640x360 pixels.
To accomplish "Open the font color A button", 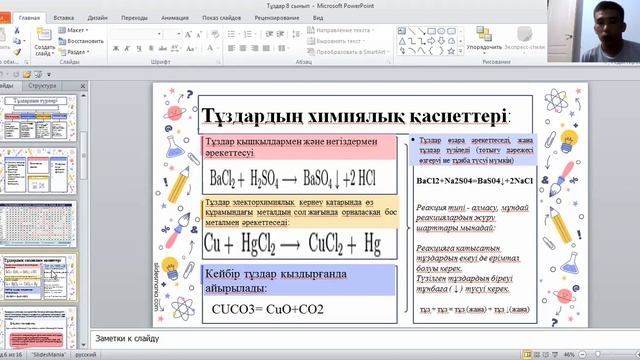I will 211,49.
